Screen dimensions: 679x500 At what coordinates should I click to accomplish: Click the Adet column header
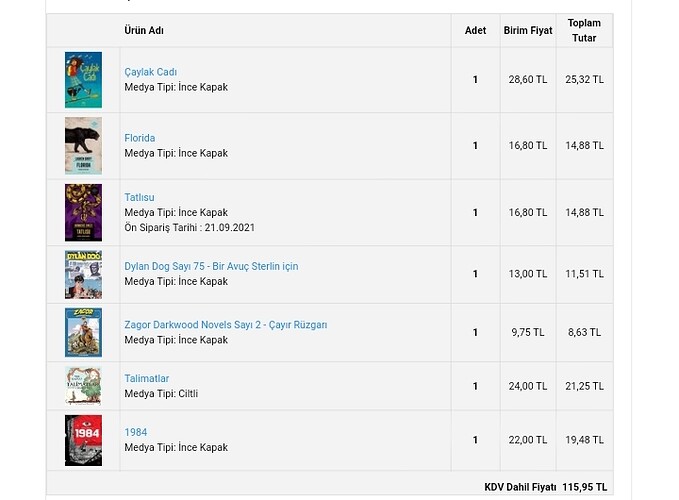(475, 31)
